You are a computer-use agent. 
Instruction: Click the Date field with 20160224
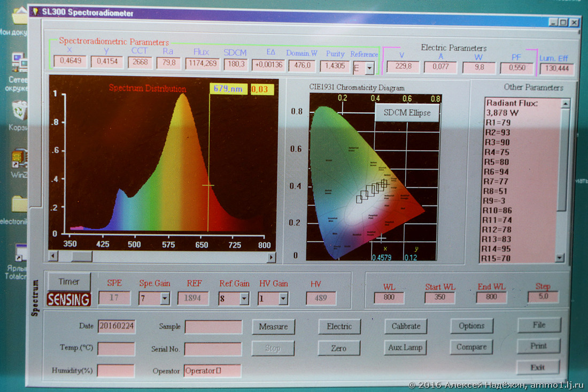pyautogui.click(x=116, y=326)
